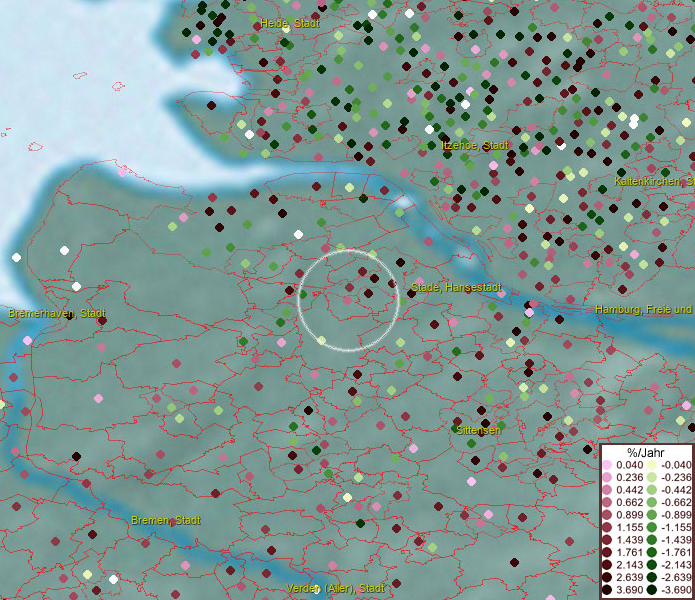Viewport: 695px width, 600px height.
Task: Pick the -0.899 green legend swatch
Action: [x=652, y=515]
